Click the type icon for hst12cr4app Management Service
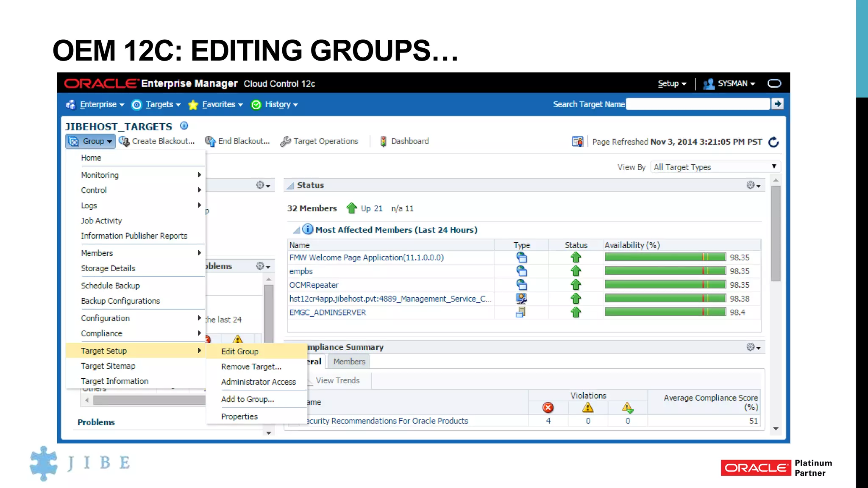This screenshot has width=868, height=488. click(x=521, y=298)
